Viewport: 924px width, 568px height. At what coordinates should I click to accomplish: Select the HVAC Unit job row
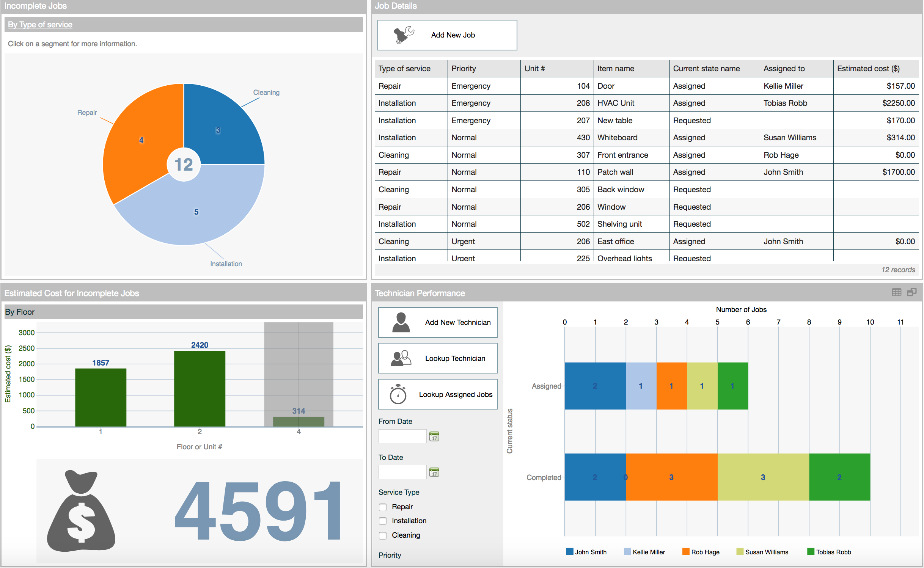[x=616, y=103]
